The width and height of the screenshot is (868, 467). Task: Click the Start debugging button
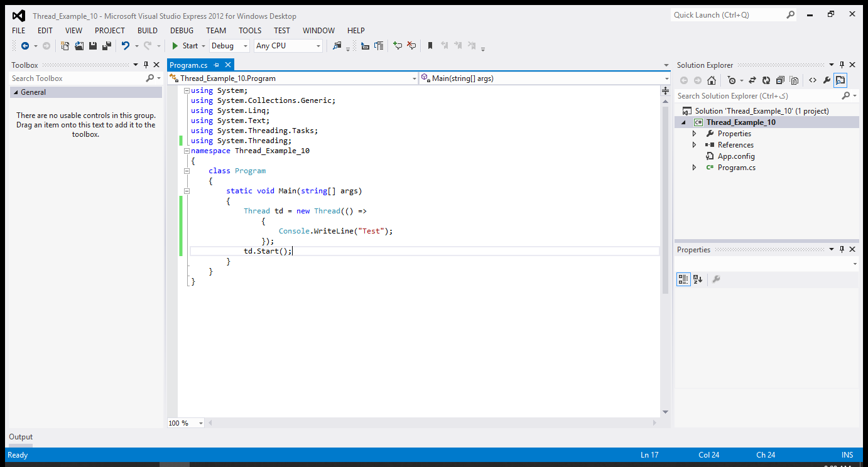click(185, 46)
